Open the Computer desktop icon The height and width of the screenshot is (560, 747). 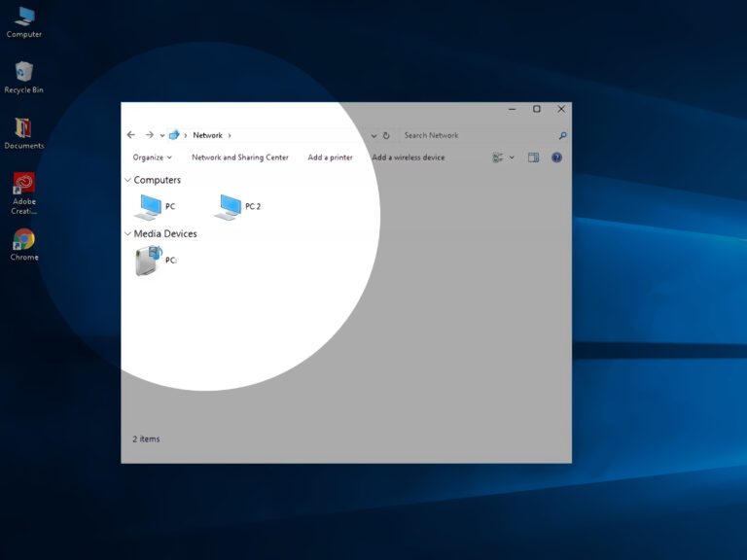pos(23,22)
